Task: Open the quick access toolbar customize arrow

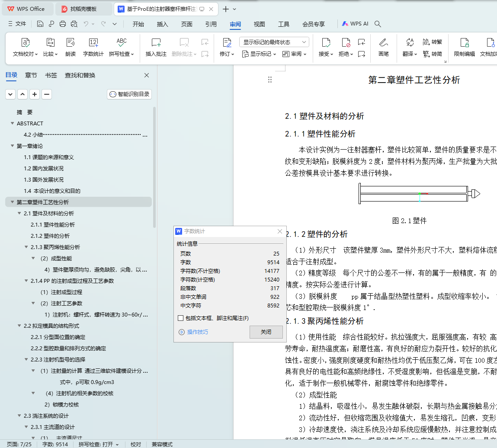Action: point(115,24)
